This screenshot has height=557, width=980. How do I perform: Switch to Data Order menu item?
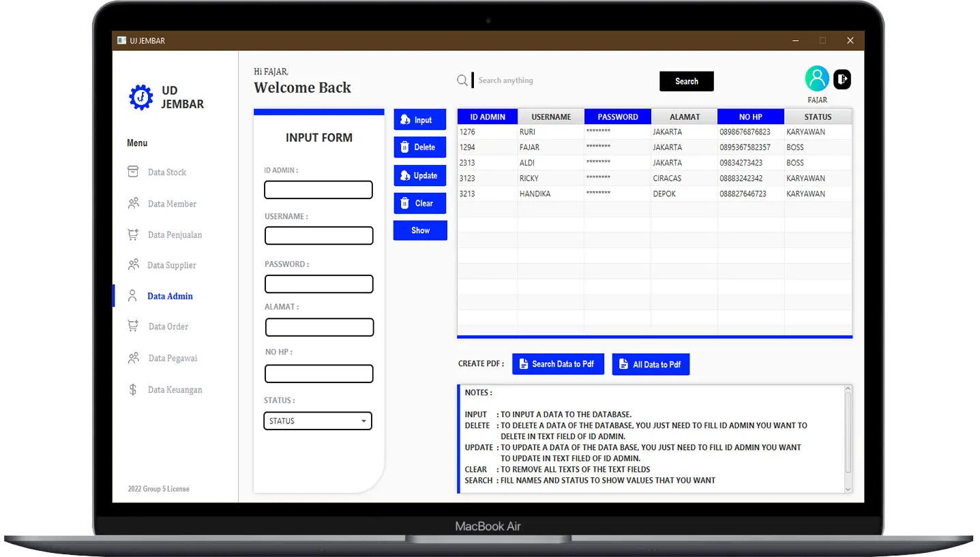pos(168,327)
